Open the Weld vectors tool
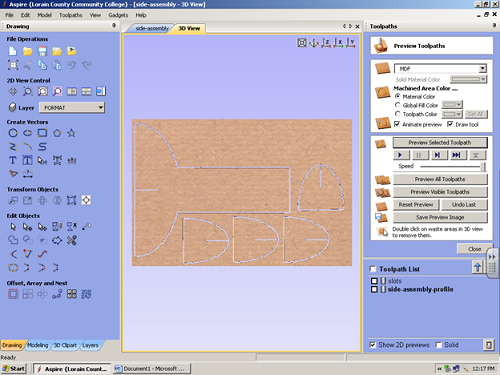 coord(13,240)
